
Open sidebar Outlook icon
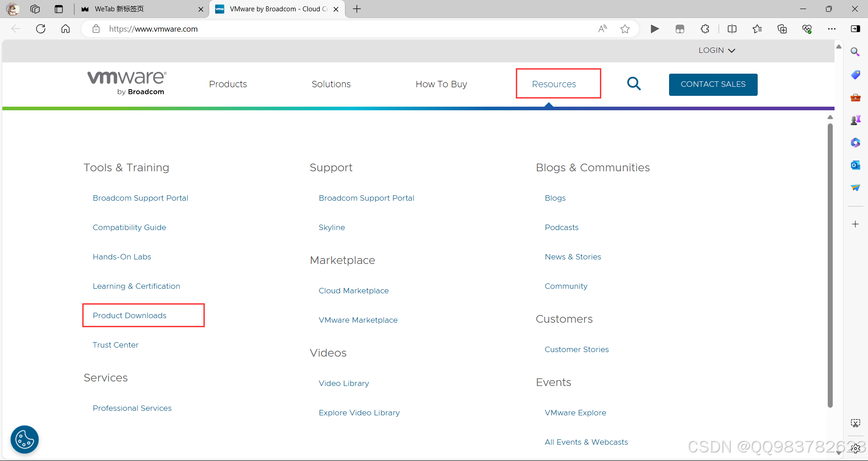click(855, 165)
